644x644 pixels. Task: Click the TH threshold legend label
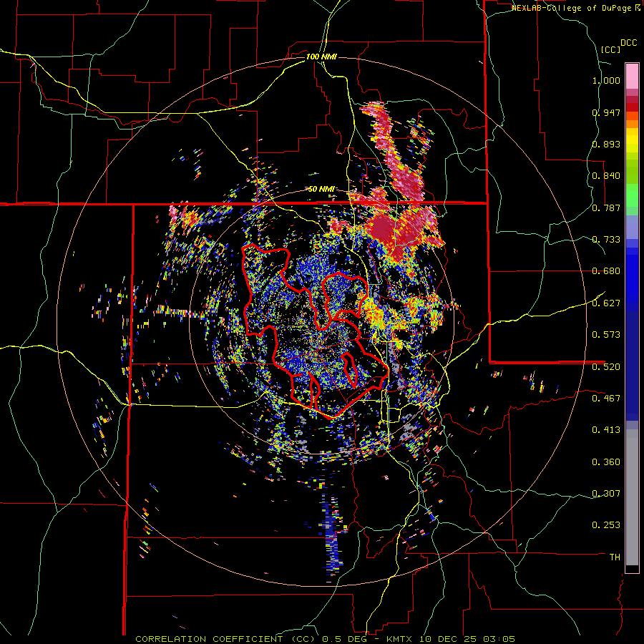pyautogui.click(x=615, y=557)
